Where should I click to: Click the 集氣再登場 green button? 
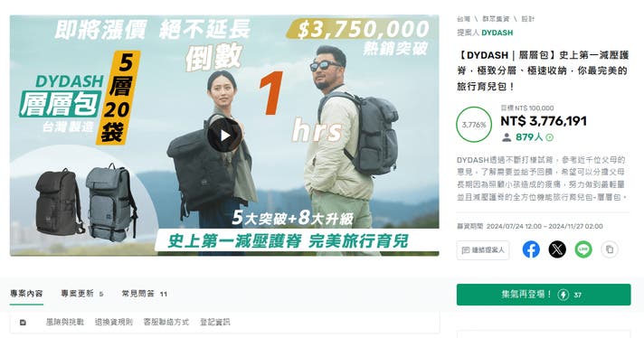[x=544, y=295]
